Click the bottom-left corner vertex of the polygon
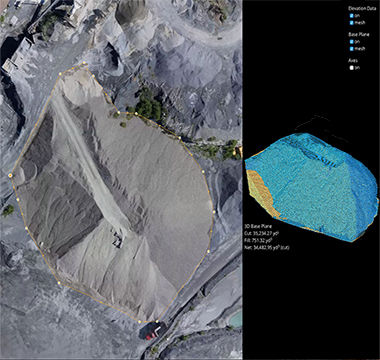Screen dimensions: 380x360 (59, 283)
